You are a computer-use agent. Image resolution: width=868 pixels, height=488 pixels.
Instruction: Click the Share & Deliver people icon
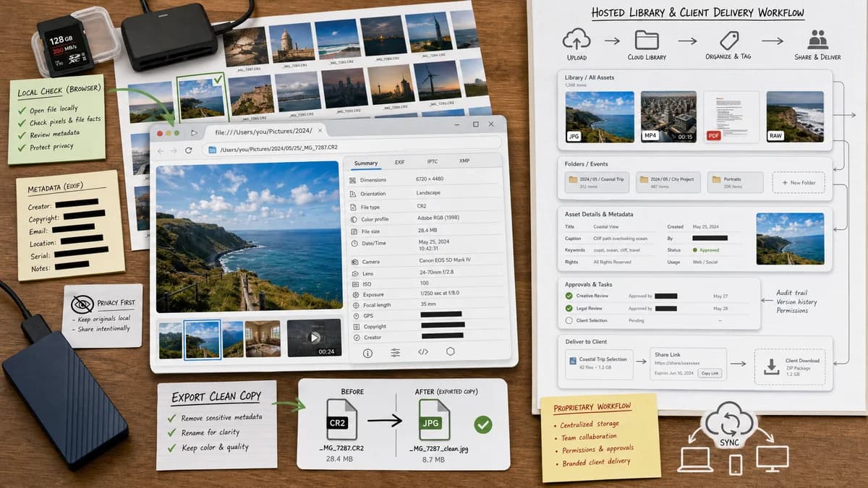pos(817,39)
